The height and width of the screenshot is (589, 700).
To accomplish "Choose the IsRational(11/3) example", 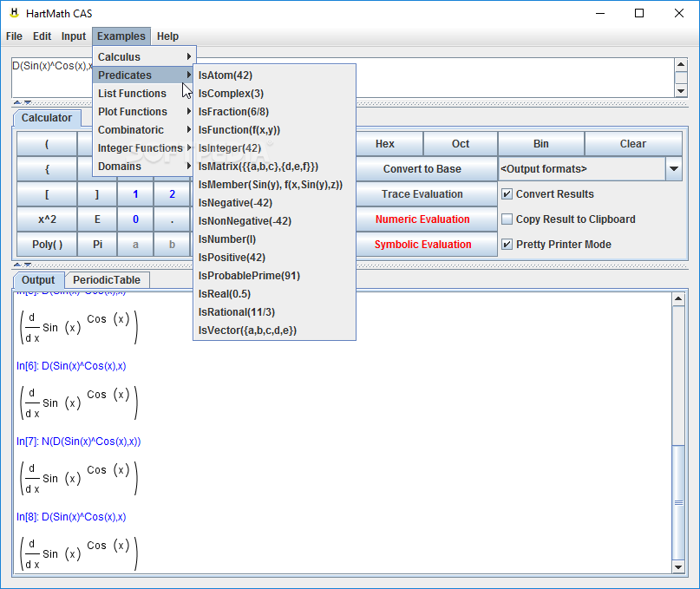I will click(274, 312).
